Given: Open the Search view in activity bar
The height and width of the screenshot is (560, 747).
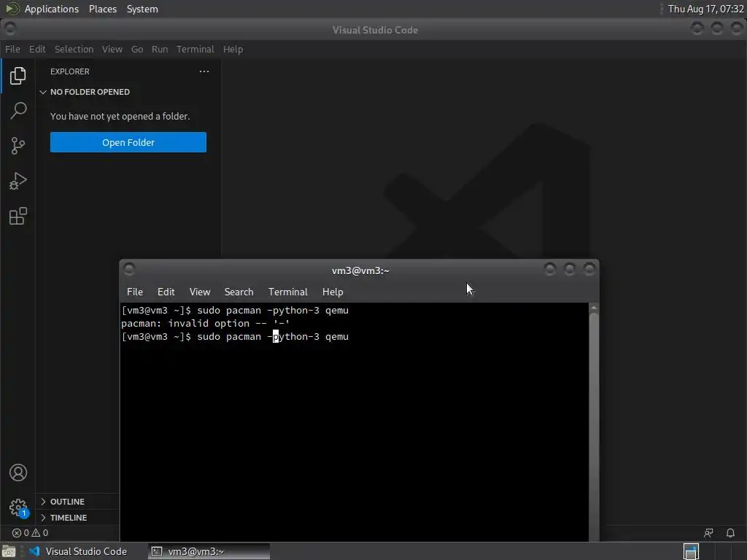Looking at the screenshot, I should coord(18,111).
